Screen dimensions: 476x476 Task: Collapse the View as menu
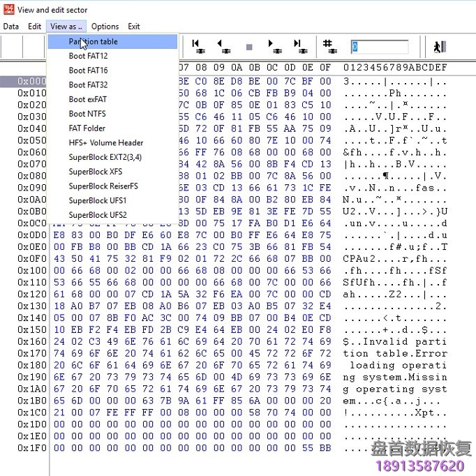[66, 27]
